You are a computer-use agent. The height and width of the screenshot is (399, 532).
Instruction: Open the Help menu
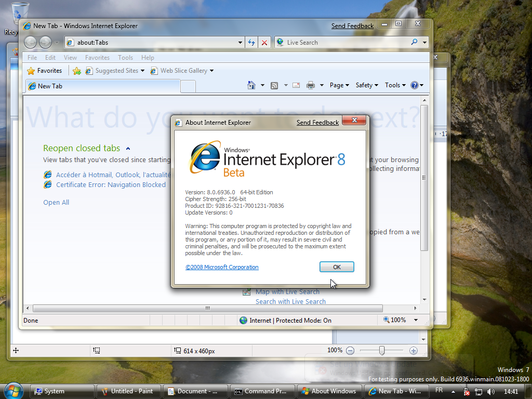pos(148,57)
